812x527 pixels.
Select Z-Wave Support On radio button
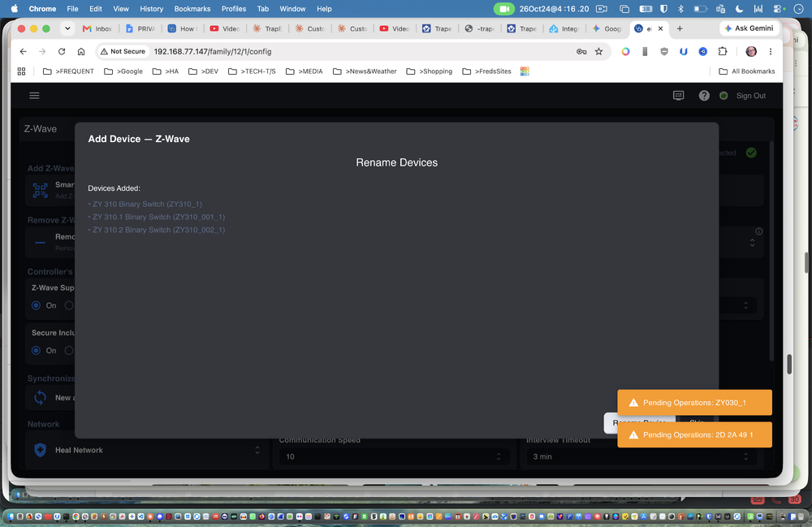[36, 305]
